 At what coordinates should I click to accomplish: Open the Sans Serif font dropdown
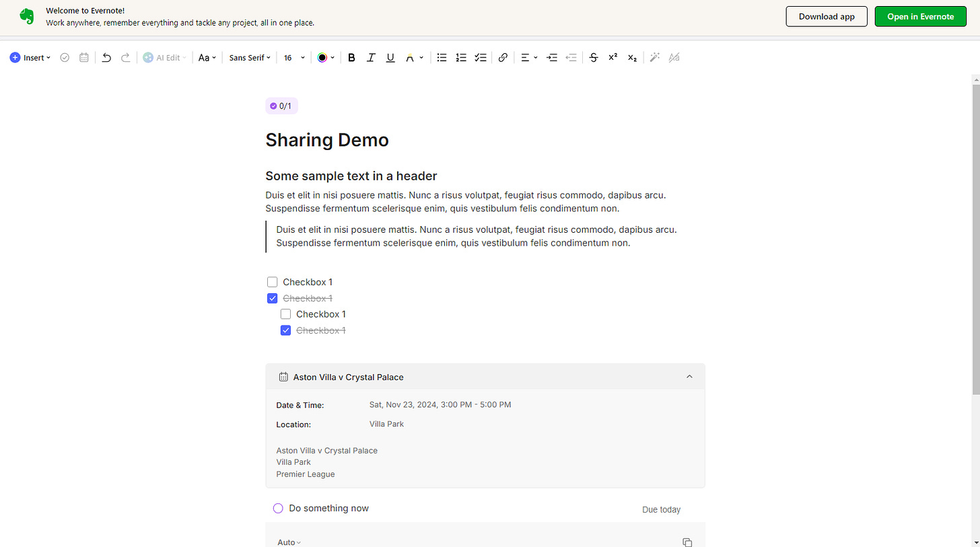[x=250, y=58]
